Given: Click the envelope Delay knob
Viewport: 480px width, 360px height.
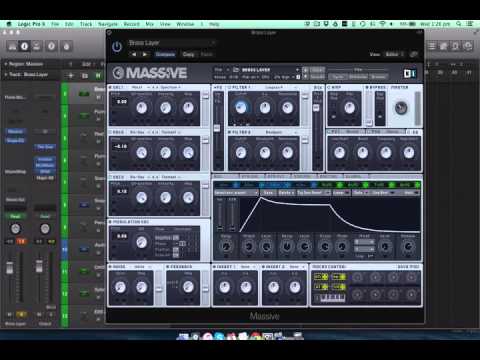Looking at the screenshot, I should (x=226, y=247).
